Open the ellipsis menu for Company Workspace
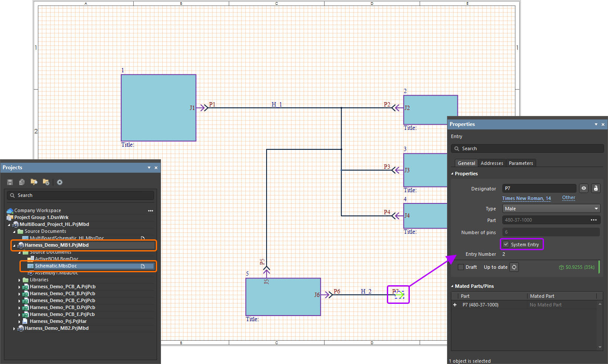The height and width of the screenshot is (364, 608). [x=151, y=211]
